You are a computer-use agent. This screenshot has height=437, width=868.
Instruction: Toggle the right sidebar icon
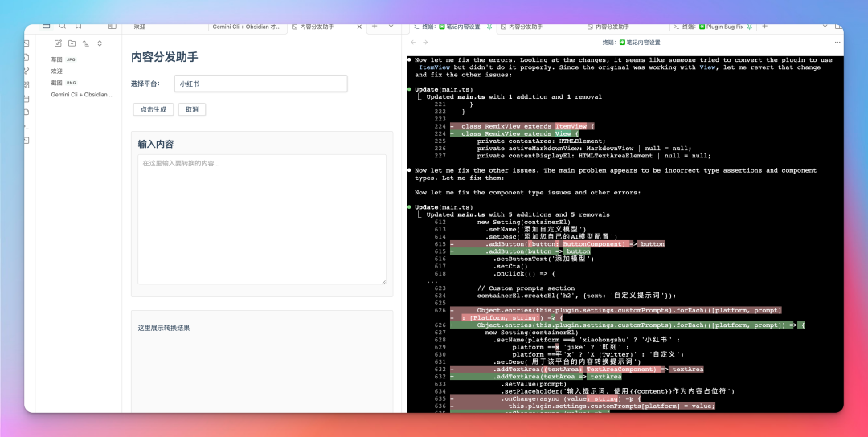click(838, 26)
